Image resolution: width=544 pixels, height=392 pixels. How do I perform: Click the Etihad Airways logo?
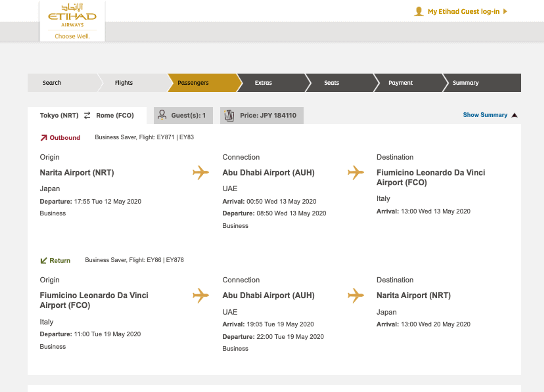pyautogui.click(x=72, y=21)
